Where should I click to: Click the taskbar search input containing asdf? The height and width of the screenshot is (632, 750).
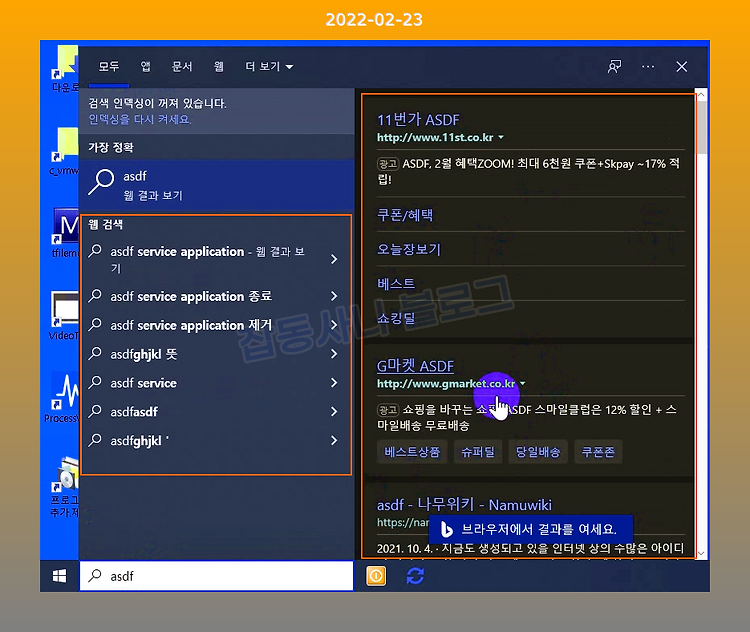click(x=217, y=576)
